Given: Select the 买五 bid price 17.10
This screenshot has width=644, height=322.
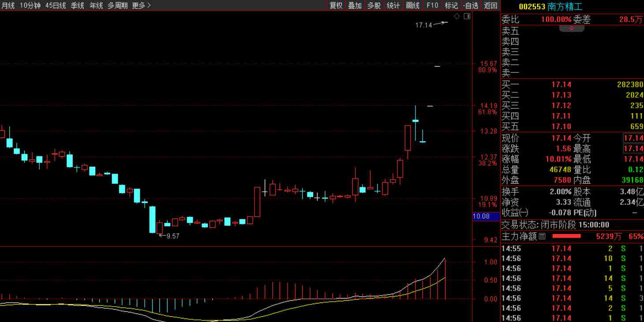Looking at the screenshot, I should click(562, 127).
